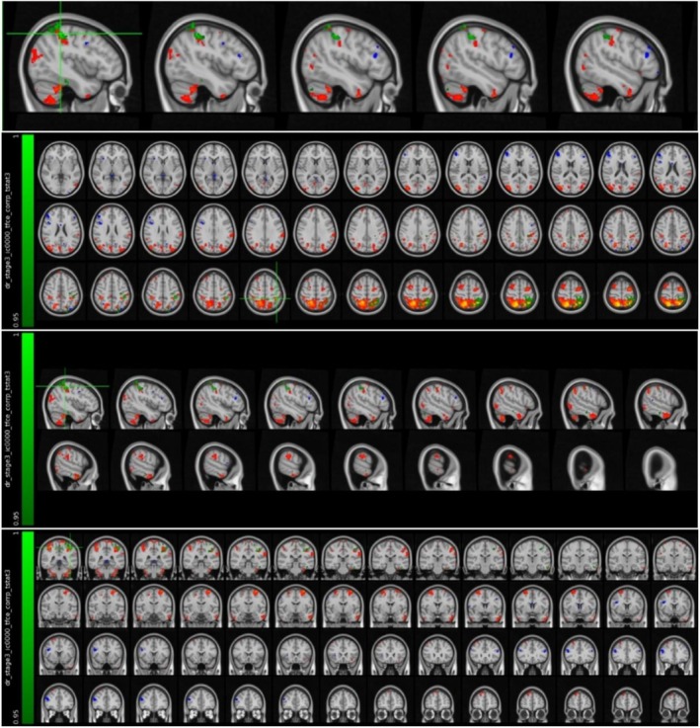Click the green colorbar in the sagittal montage panel
The width and height of the screenshot is (700, 728).
[x=28, y=429]
